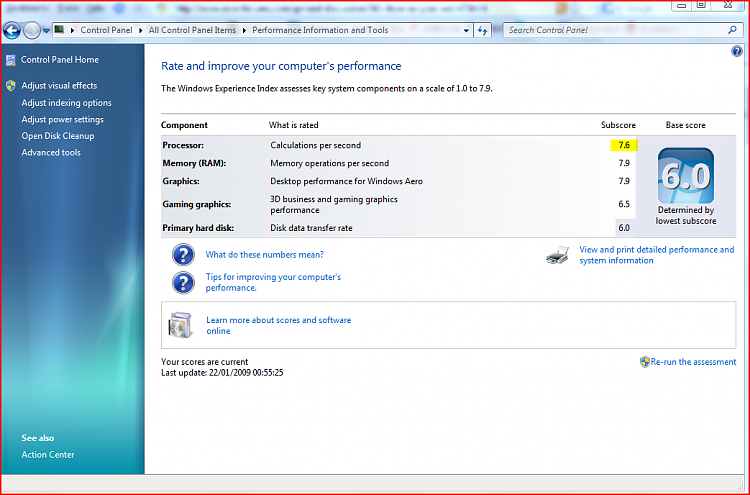
Task: Click the shield icon beside Re-run the assessment
Action: 644,362
